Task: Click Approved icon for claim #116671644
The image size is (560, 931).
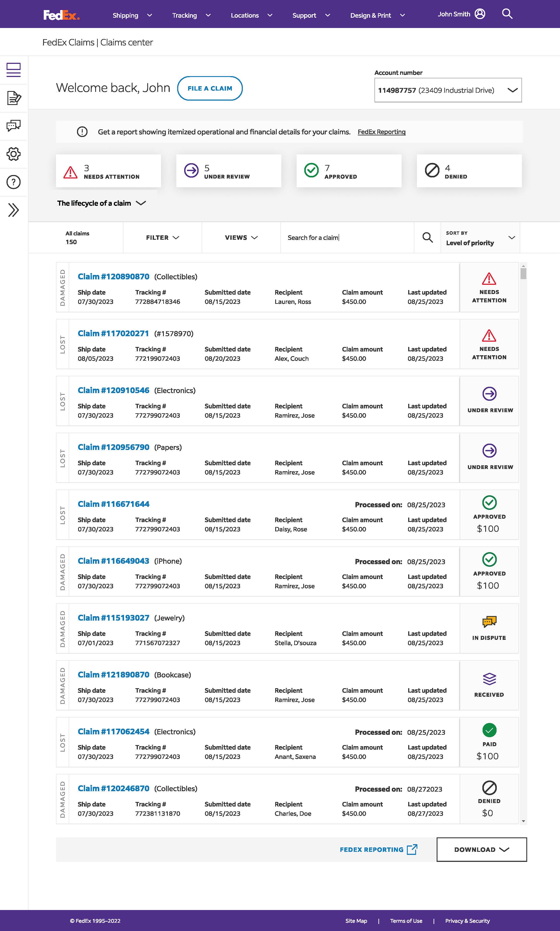Action: click(489, 503)
